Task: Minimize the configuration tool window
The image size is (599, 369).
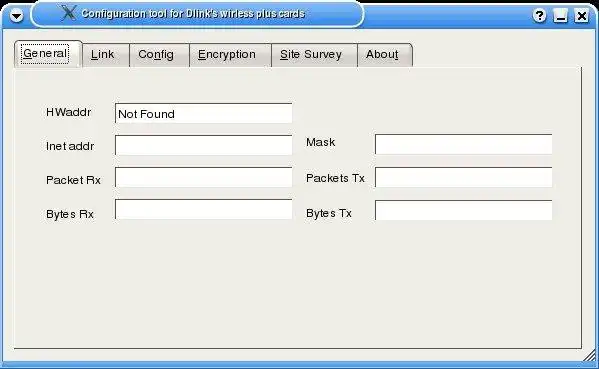Action: point(560,16)
